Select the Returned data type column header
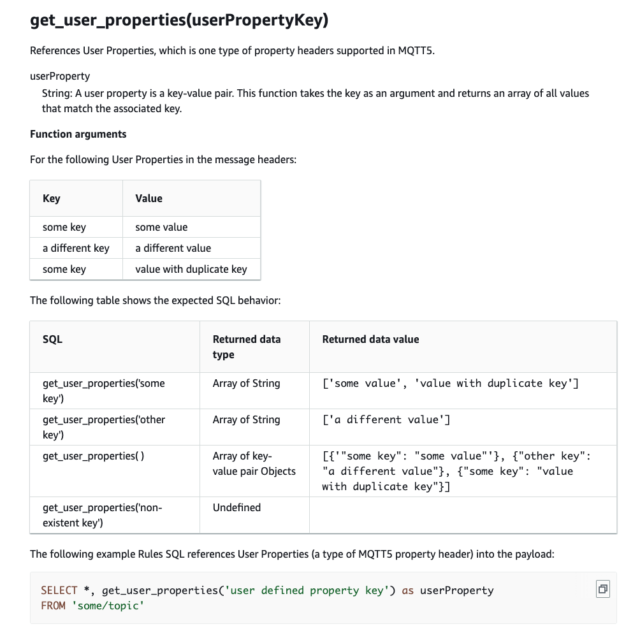The height and width of the screenshot is (631, 640). (247, 347)
